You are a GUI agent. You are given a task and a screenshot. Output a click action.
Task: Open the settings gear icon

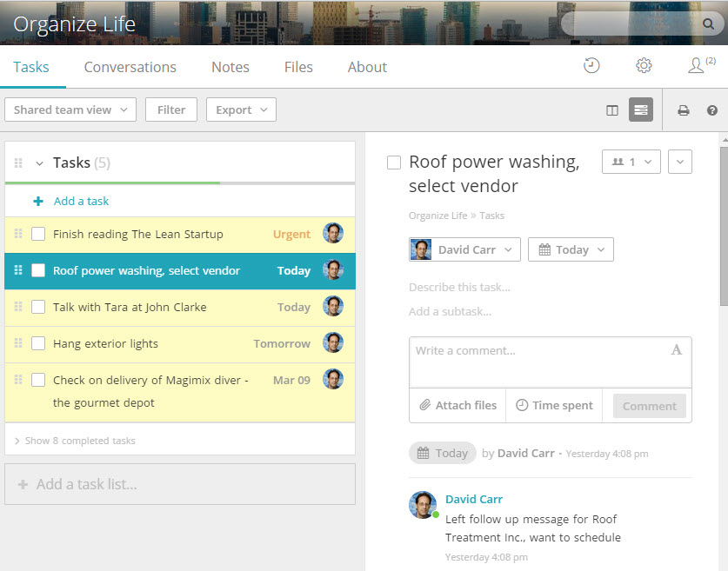click(644, 66)
